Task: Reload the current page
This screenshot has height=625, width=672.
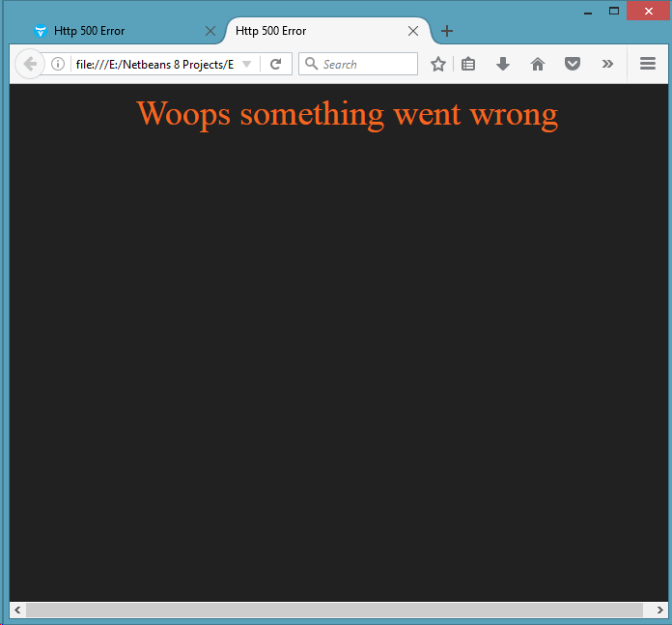Action: pos(275,64)
